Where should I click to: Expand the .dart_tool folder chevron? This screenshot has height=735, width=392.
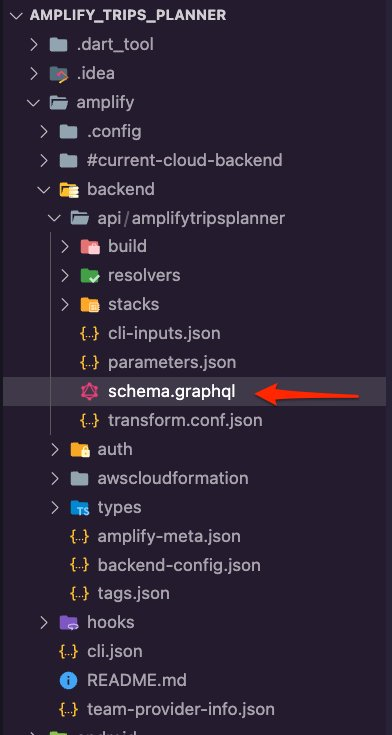click(34, 45)
